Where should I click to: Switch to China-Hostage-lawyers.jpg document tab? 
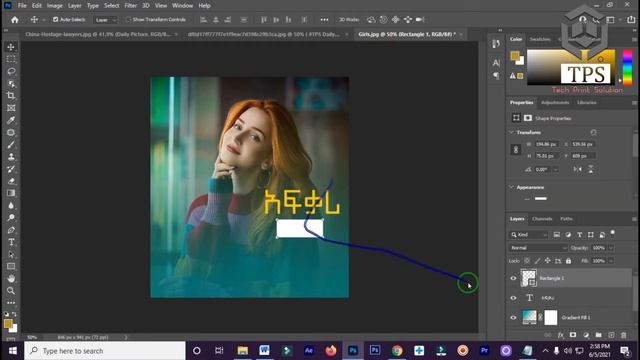coord(98,34)
